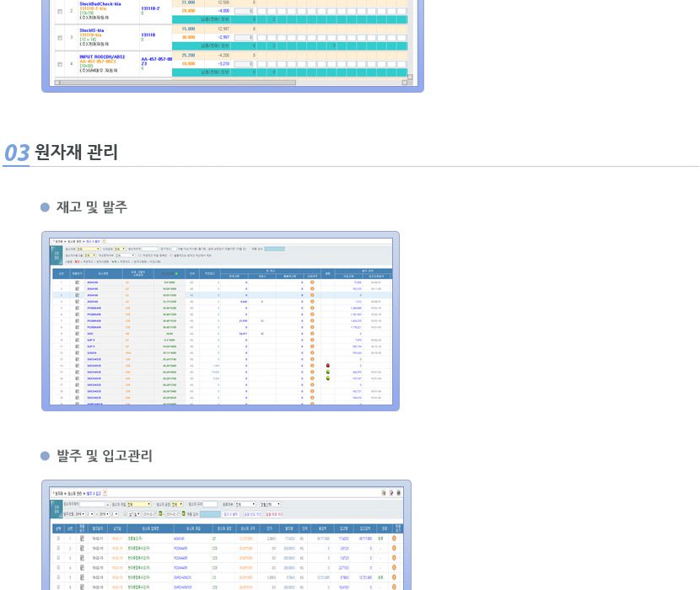This screenshot has width=700, height=590.
Task: Click 발주 및 입고 breadcrumb in bottom panel
Action: point(94,493)
